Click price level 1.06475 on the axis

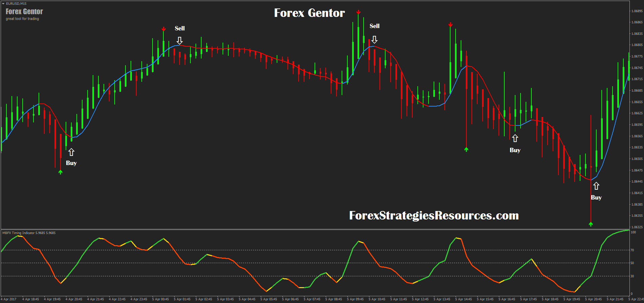coord(637,170)
